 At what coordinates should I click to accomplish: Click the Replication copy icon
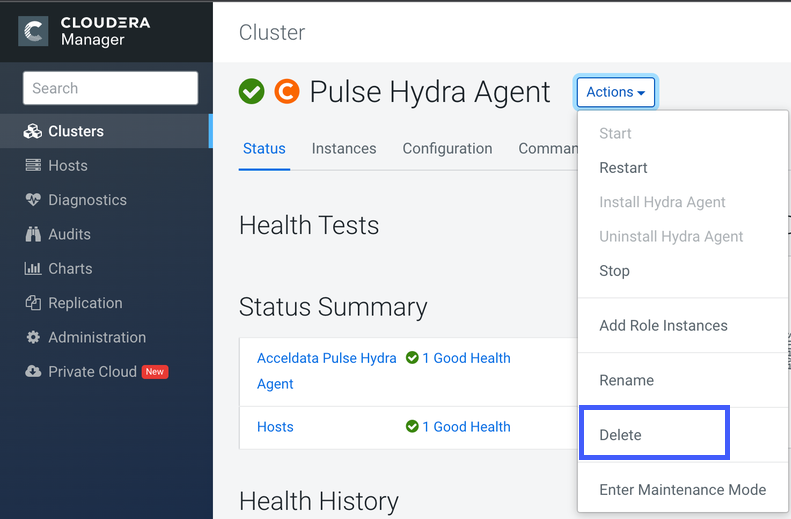[33, 303]
